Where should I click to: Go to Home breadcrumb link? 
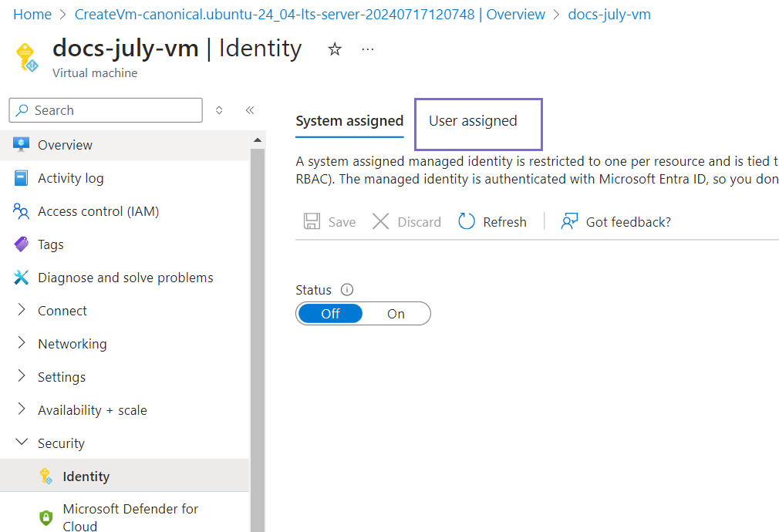click(32, 15)
